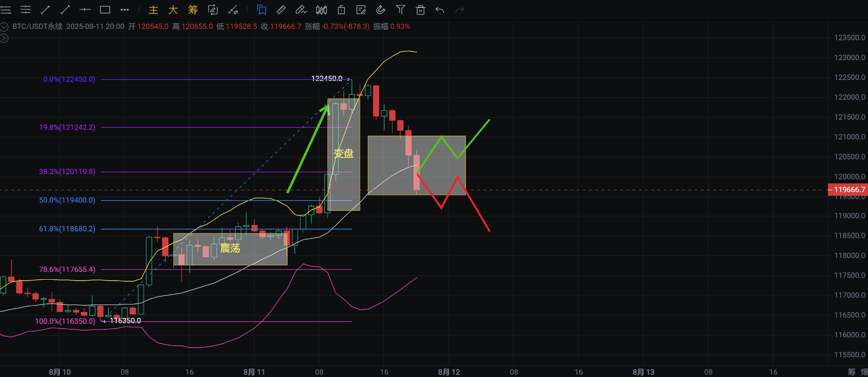The width and height of the screenshot is (868, 377).
Task: Click the 115500.0 price axis label
Action: point(850,355)
